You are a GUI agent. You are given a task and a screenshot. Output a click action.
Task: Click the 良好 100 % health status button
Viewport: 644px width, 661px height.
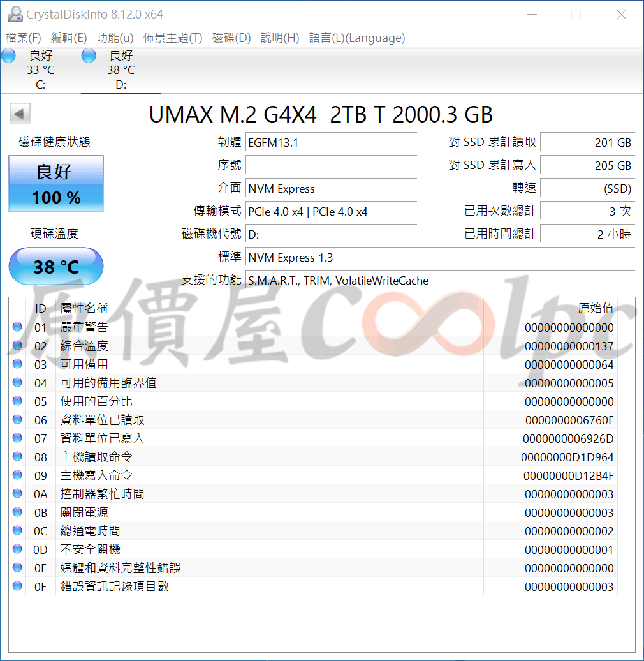pos(56,184)
